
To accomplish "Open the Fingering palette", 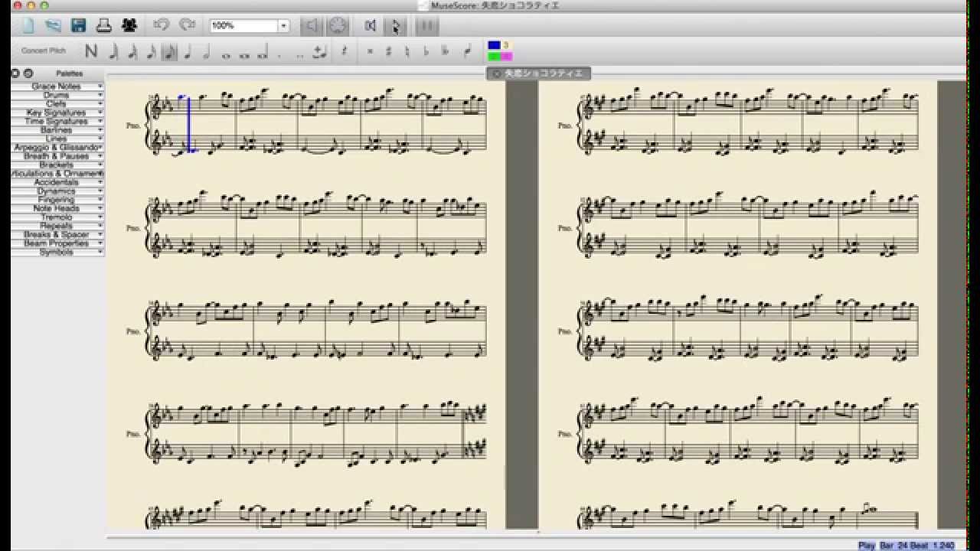I will pyautogui.click(x=57, y=200).
